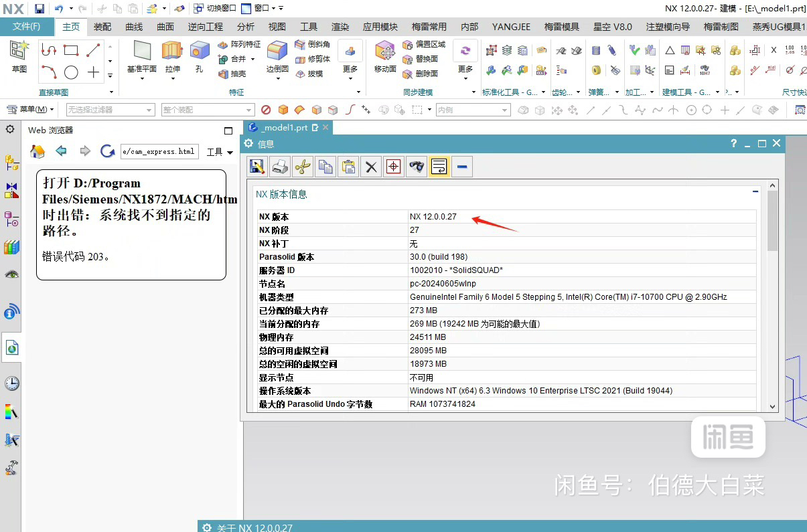The height and width of the screenshot is (532, 807).
Task: Click the Reload icon in Web browser panel
Action: [107, 151]
